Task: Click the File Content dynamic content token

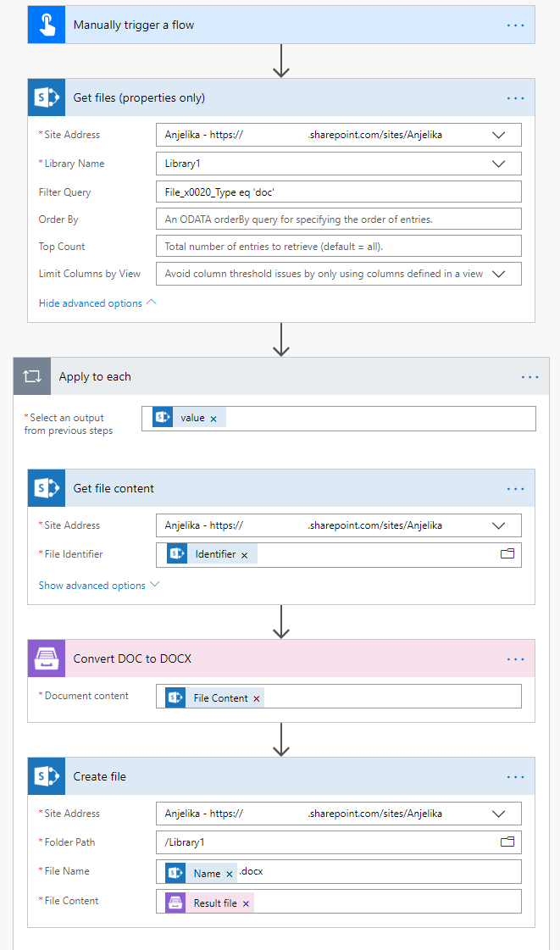Action: point(215,698)
